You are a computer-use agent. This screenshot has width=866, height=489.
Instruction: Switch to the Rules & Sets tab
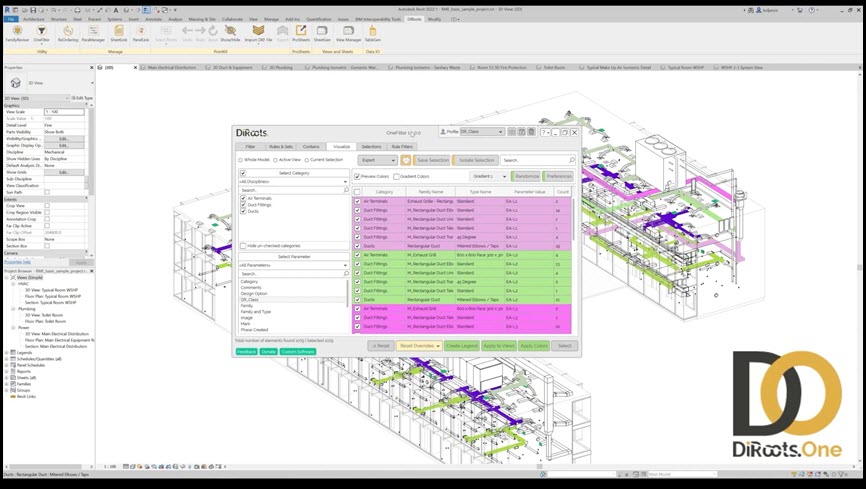(x=281, y=147)
